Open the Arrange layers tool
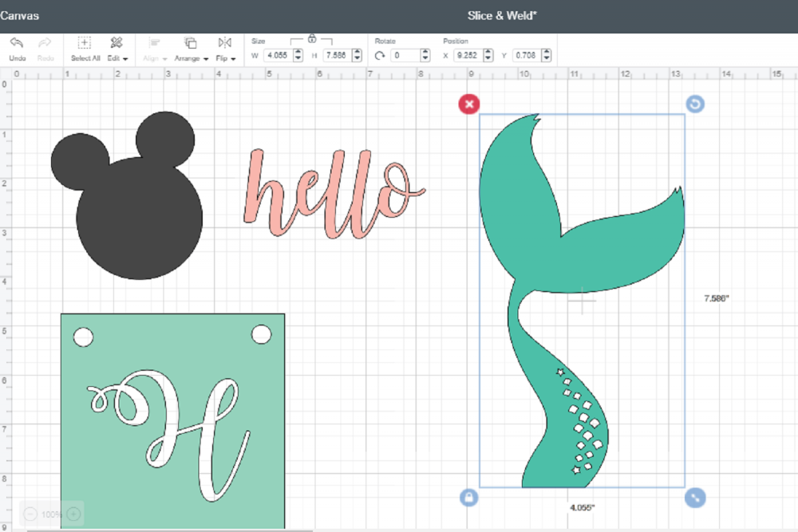The image size is (798, 532). (191, 43)
